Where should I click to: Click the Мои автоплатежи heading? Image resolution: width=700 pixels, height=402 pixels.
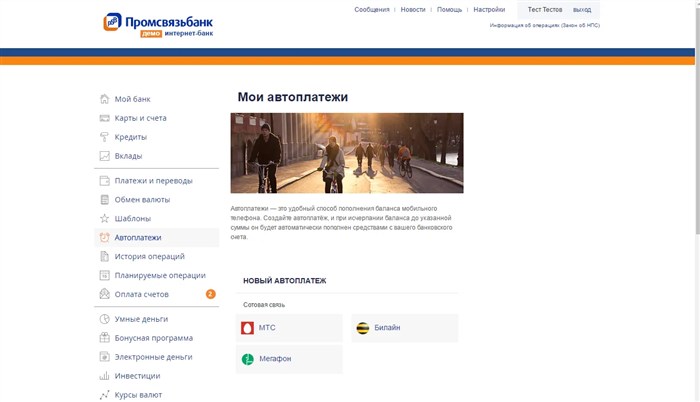[293, 97]
